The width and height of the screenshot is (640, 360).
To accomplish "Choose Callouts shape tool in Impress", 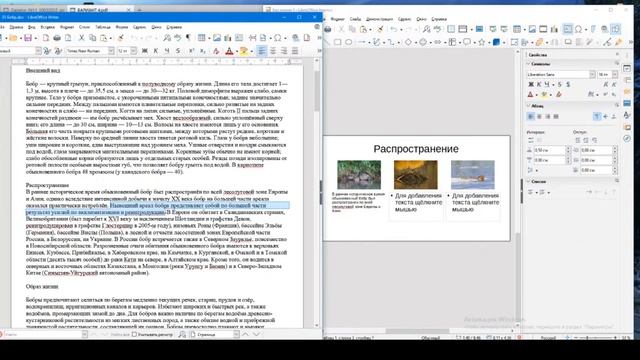I will [467, 42].
